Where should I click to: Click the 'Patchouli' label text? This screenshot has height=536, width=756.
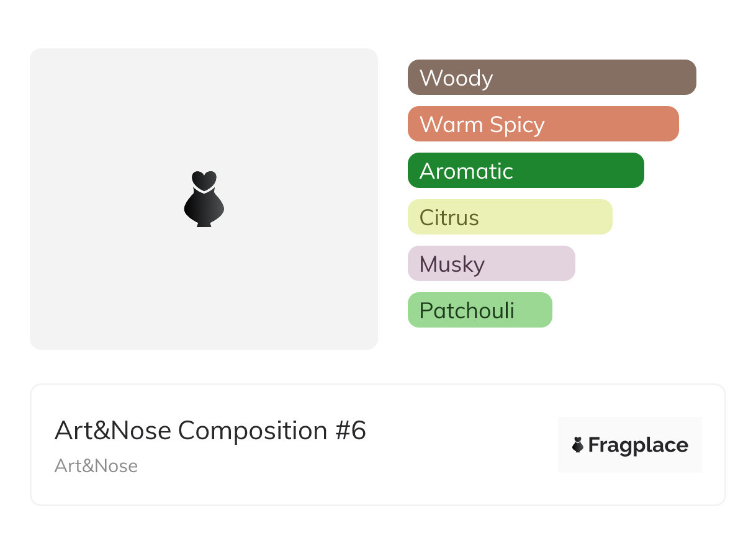tap(467, 310)
